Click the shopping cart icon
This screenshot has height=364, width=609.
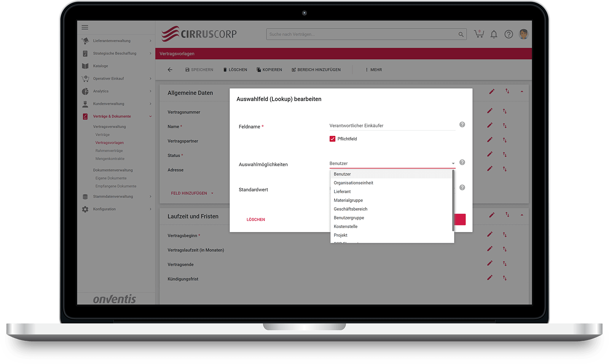coord(479,34)
